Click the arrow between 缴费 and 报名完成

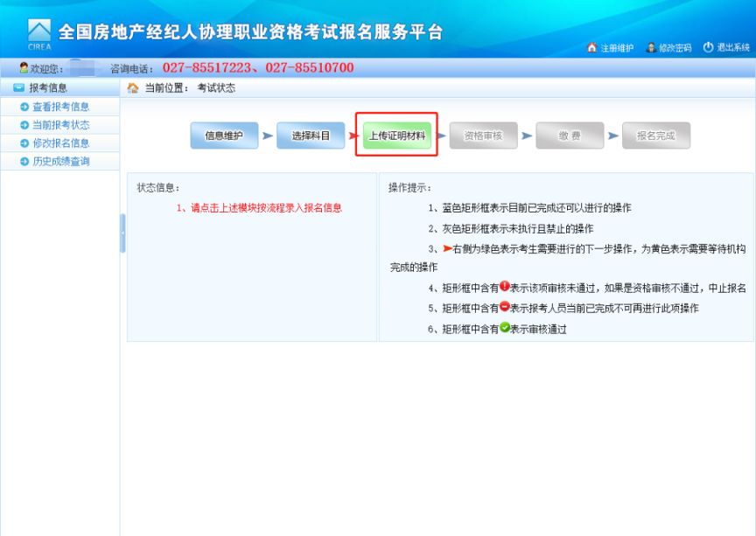coord(612,136)
